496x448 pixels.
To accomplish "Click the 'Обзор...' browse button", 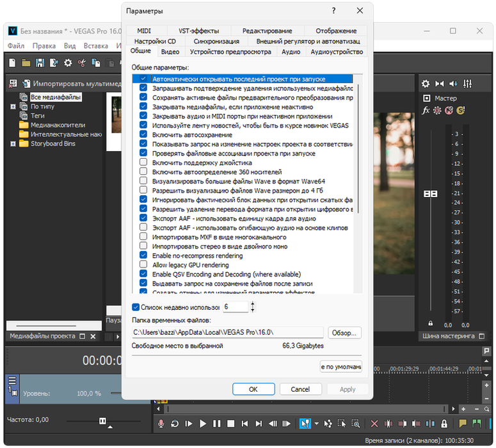I will 345,333.
